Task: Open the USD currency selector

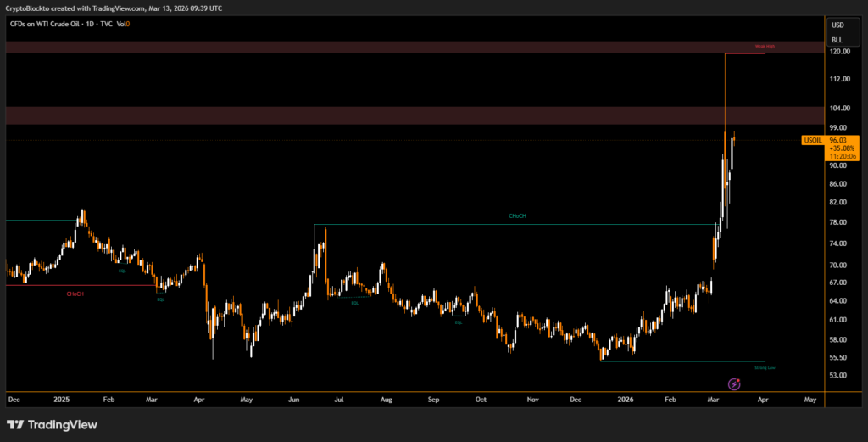Action: pyautogui.click(x=837, y=25)
